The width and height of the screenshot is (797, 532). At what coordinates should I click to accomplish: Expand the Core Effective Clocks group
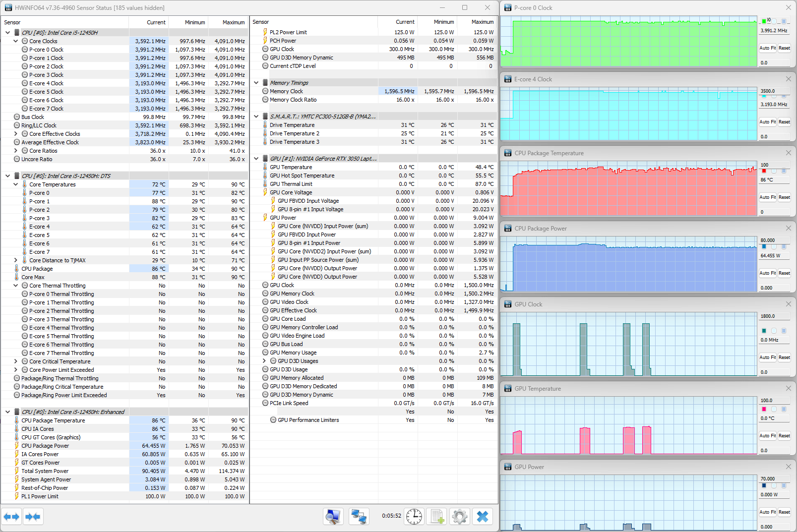16,134
